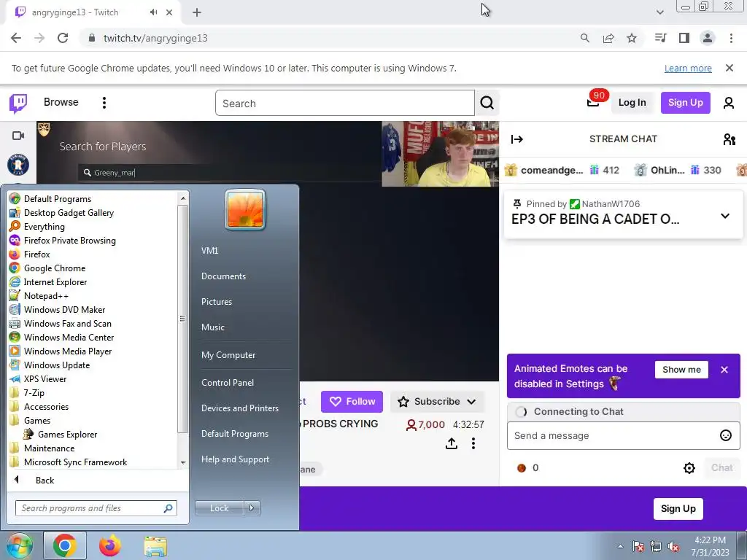The image size is (747, 560).
Task: Share the stream via the upload icon
Action: (451, 443)
